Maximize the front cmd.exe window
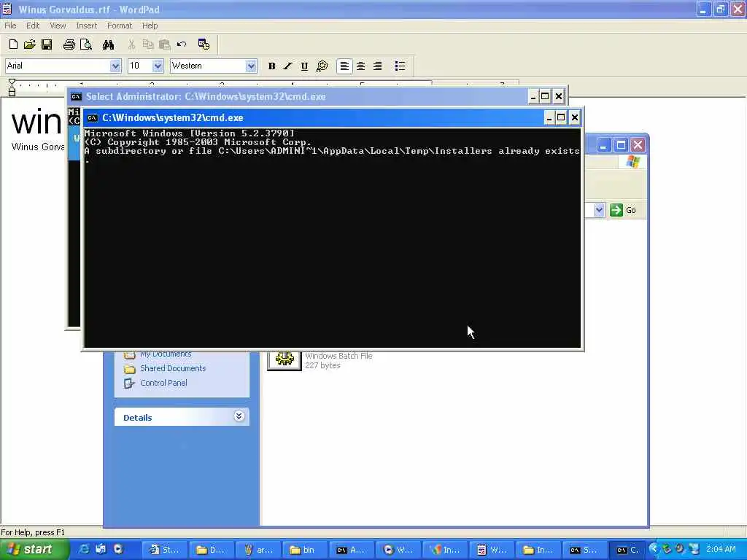The width and height of the screenshot is (747, 560). point(561,117)
